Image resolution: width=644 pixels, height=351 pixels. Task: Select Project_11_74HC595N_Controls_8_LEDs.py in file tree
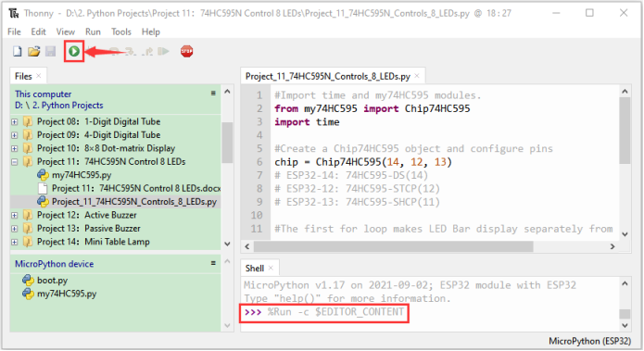134,202
